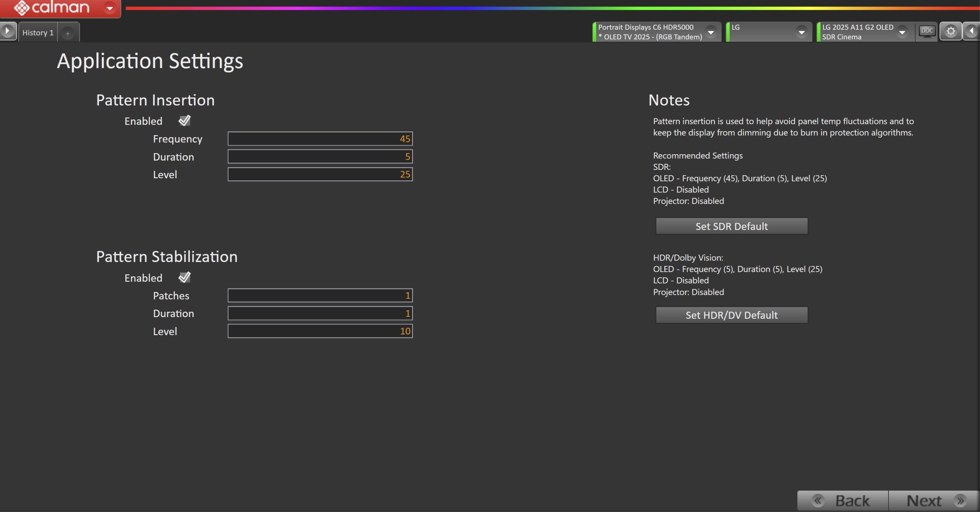Screen dimensions: 980x512
Task: Collapse the right side panel arrow
Action: click(972, 31)
